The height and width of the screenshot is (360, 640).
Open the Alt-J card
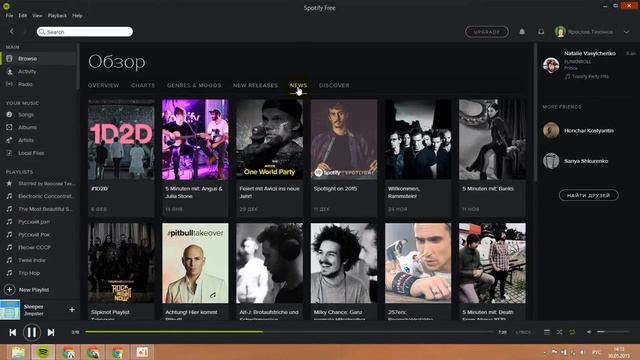click(269, 271)
